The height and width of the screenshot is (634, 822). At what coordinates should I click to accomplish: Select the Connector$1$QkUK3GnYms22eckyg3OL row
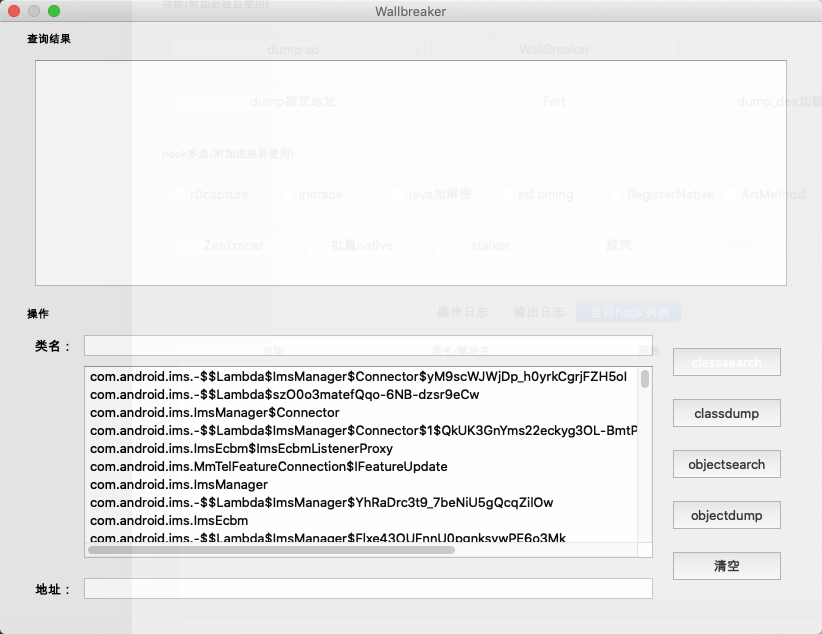tap(363, 431)
